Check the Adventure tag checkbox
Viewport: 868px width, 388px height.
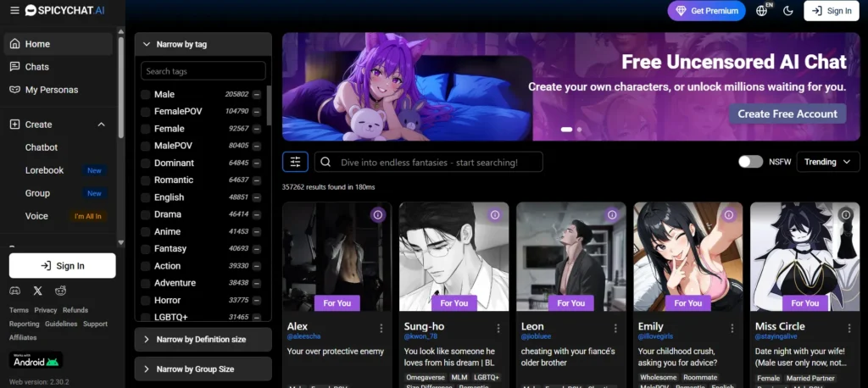point(146,284)
